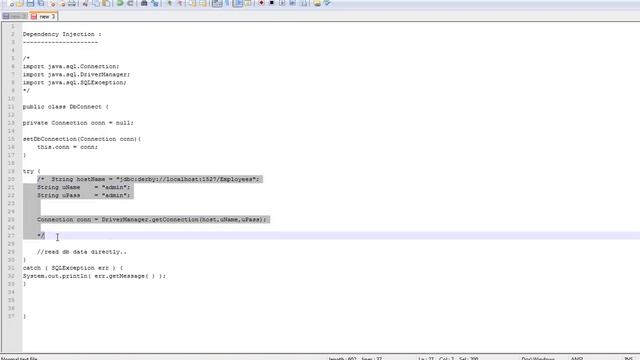Click the Save Recorded Macro icon
This screenshot has height=360, width=640.
pyautogui.click(x=304, y=3)
